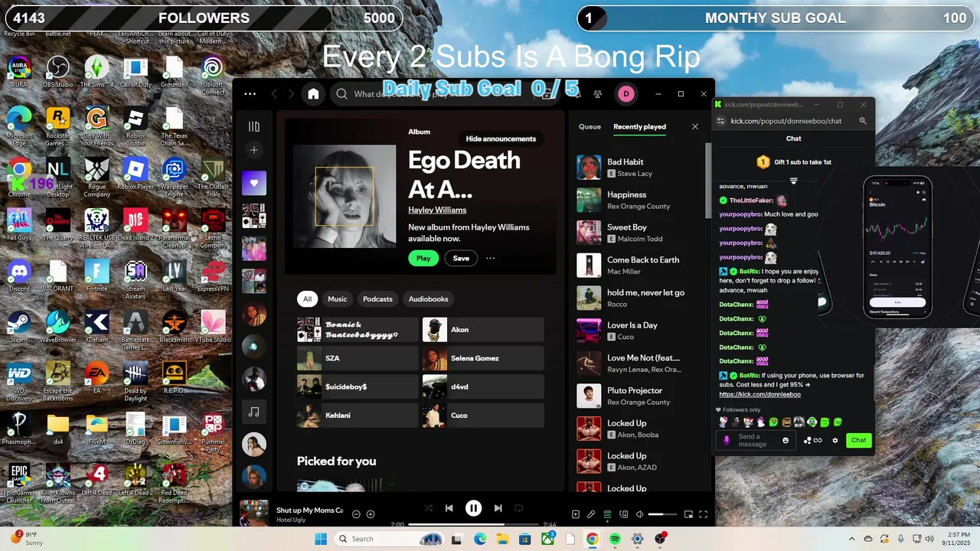
Task: Go to the previous track
Action: pos(449,508)
